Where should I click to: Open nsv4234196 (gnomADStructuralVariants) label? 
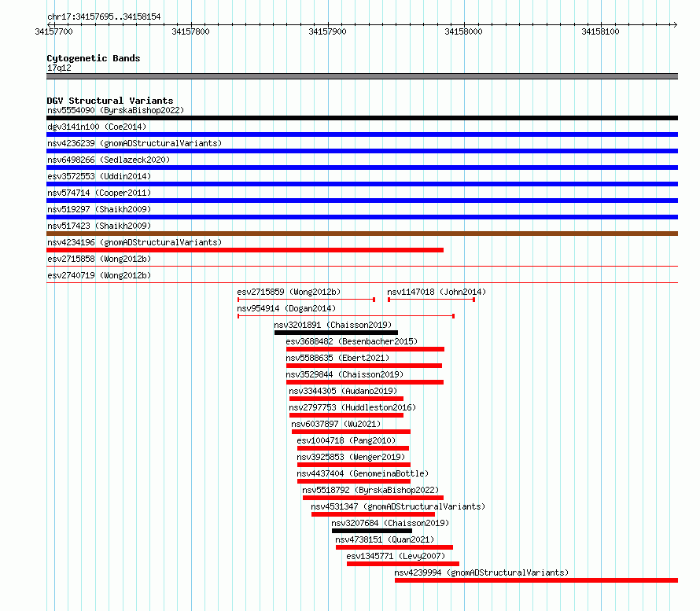tap(134, 242)
